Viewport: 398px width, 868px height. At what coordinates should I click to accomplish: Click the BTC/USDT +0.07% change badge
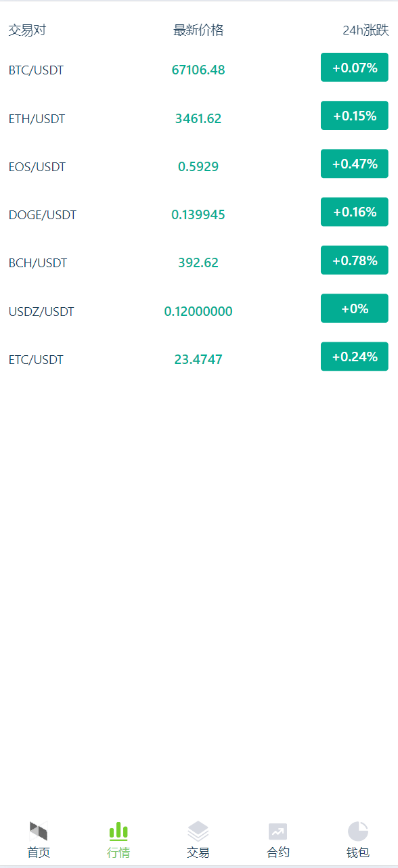point(355,68)
